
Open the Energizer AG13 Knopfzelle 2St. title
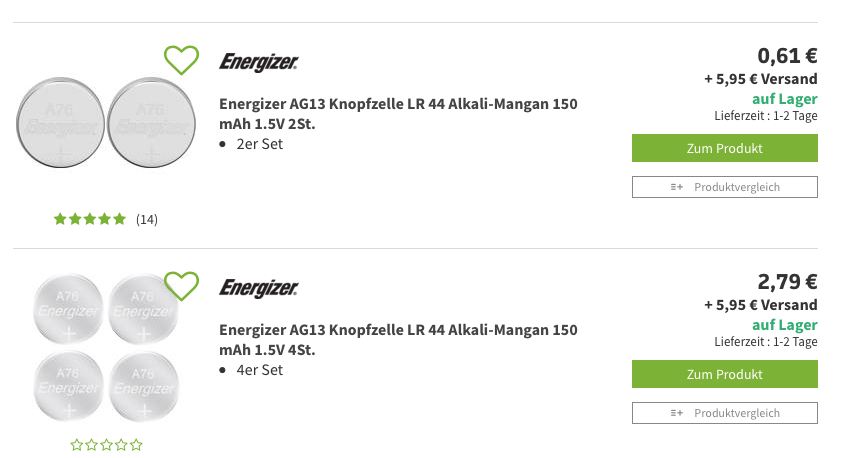coord(398,114)
